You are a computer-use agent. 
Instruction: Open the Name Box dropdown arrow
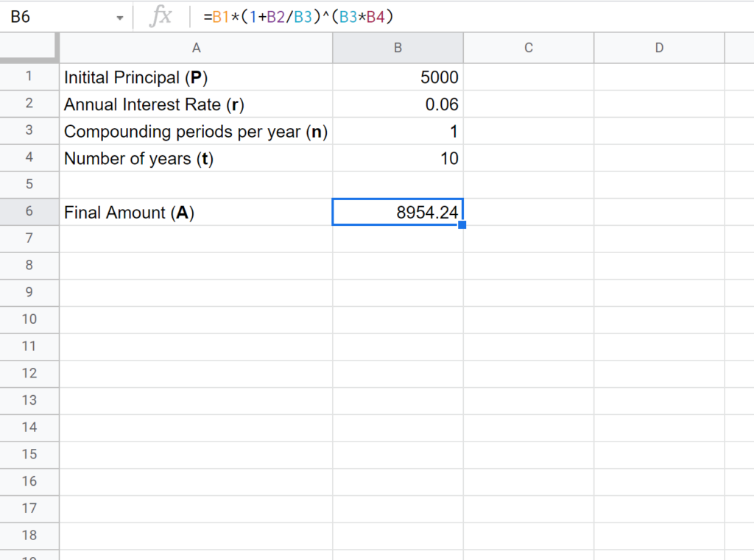click(119, 16)
